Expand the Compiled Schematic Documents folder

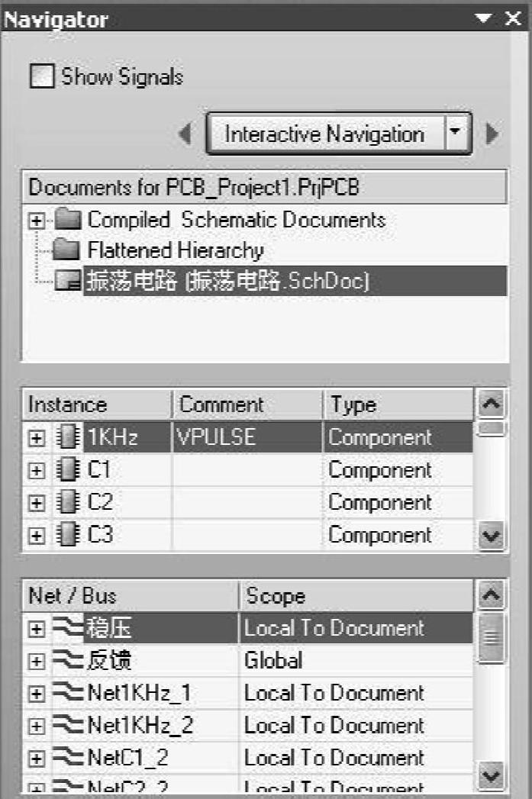click(36, 221)
